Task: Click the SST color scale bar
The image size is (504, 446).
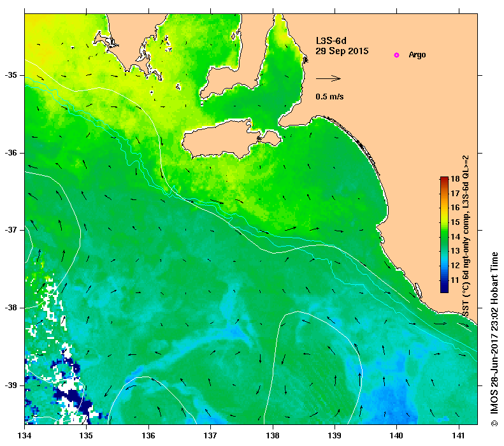Action: coord(444,234)
